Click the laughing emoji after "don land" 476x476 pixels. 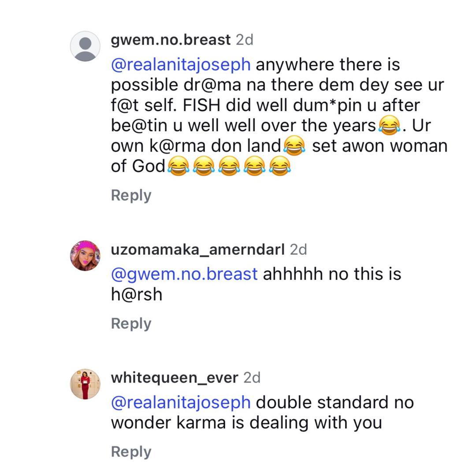294,146
